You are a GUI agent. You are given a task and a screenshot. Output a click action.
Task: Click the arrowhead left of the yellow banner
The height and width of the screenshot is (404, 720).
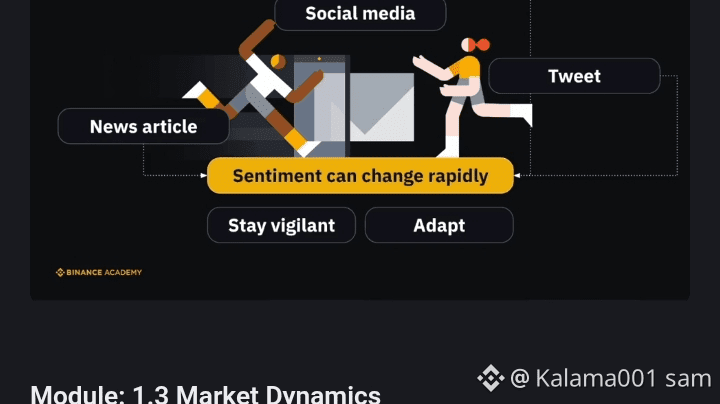[x=203, y=175]
